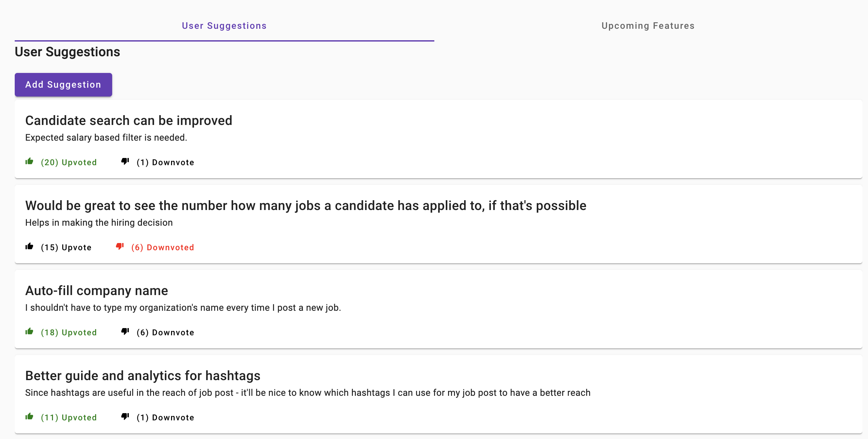The image size is (868, 439).
Task: Click thumbs-down icon on Auto-fill company name
Action: click(125, 332)
